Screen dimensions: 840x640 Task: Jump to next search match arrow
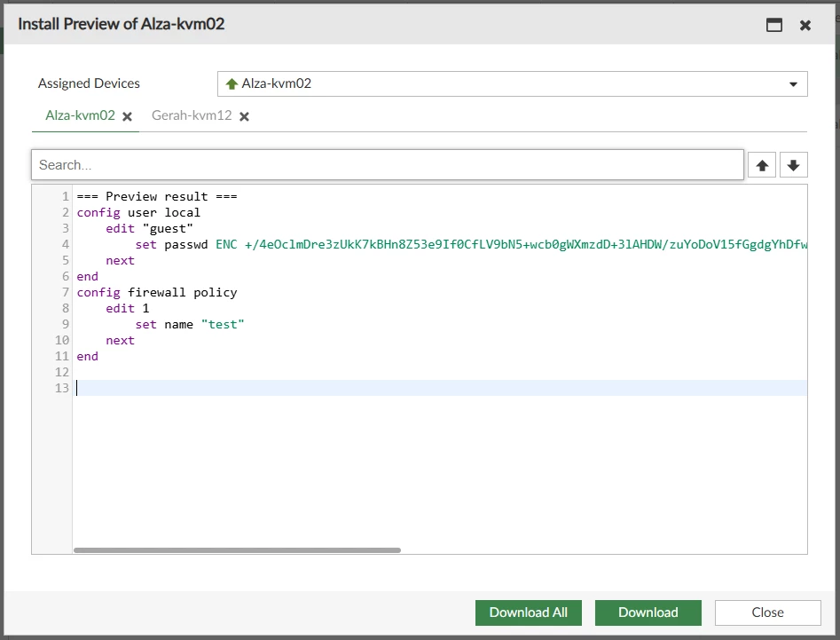[793, 165]
